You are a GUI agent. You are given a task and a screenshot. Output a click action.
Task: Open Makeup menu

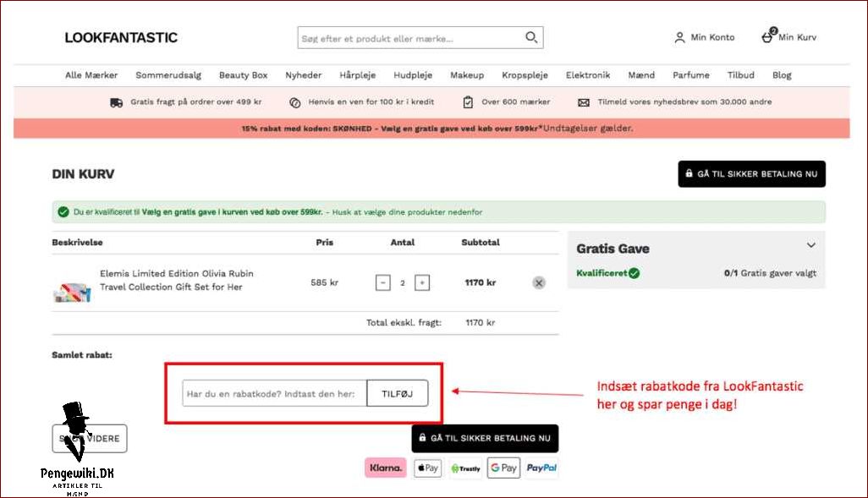(467, 75)
